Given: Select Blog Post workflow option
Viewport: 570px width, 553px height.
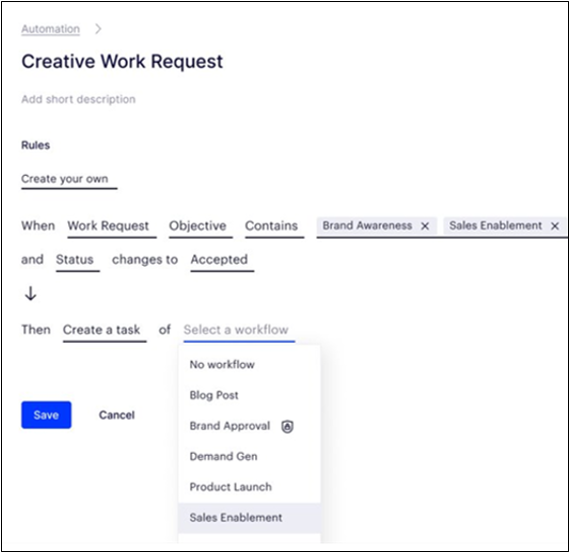Looking at the screenshot, I should [249, 395].
